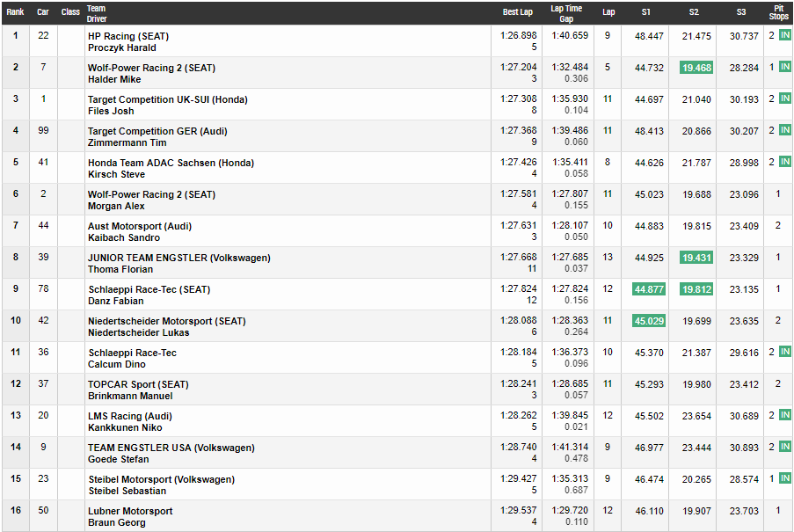Click Niedertscheider Motorsport (SEAT) team
Viewport: 794px width, 532px height.
pyautogui.click(x=166, y=321)
